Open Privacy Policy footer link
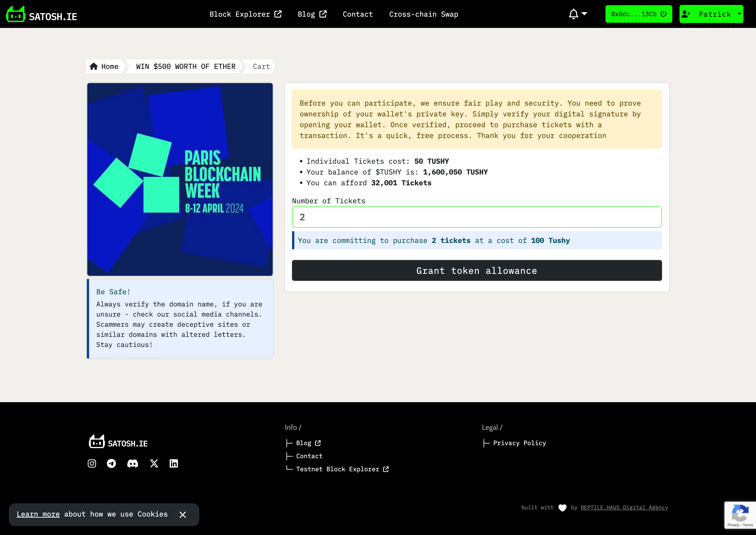756x535 pixels. coord(519,443)
